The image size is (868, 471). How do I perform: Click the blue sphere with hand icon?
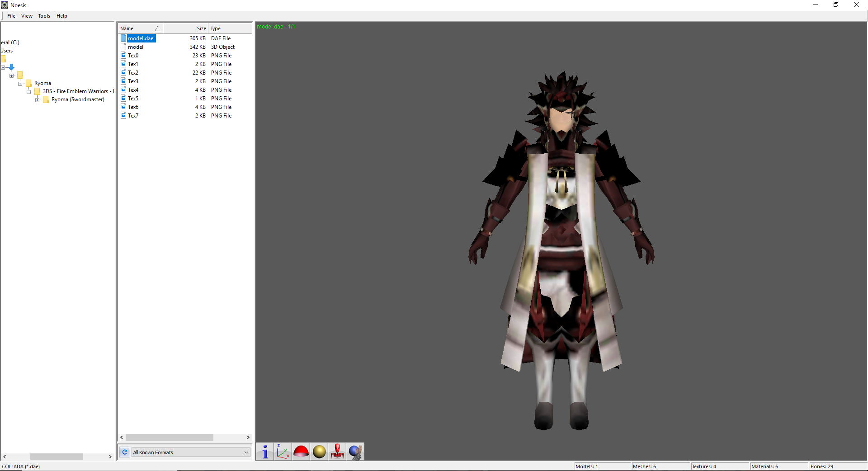coord(355,452)
